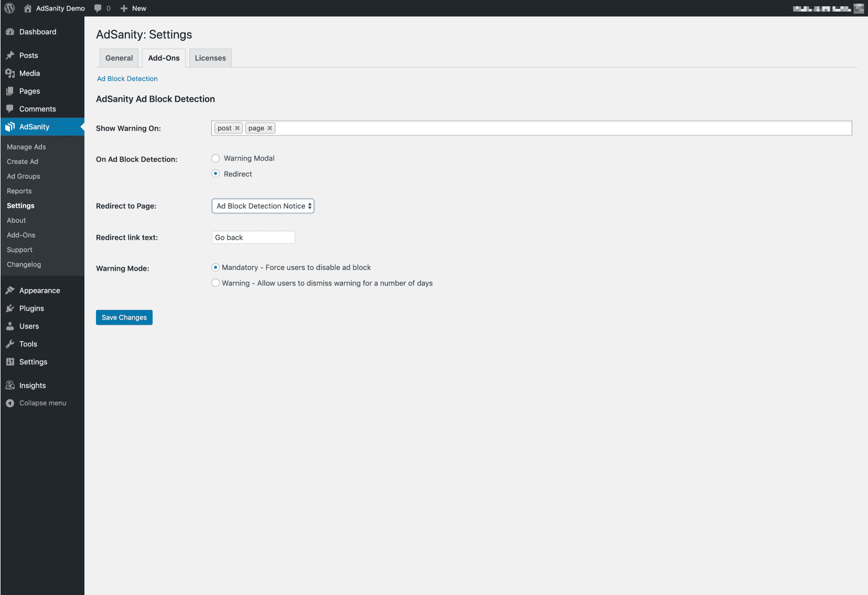This screenshot has width=868, height=595.
Task: Open Manage Ads in AdSanity submenu
Action: tap(26, 147)
